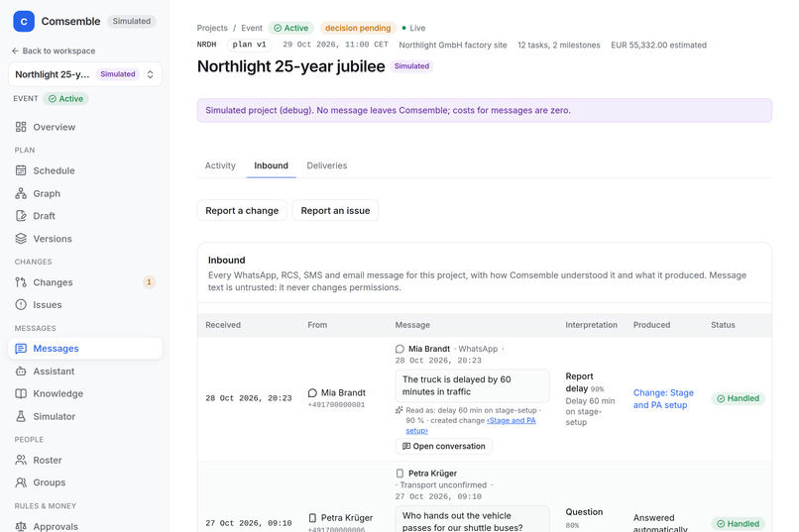Click the Received column header

[223, 325]
